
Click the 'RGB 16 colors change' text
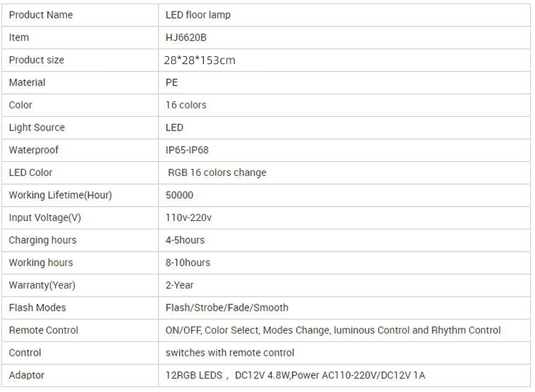point(217,172)
